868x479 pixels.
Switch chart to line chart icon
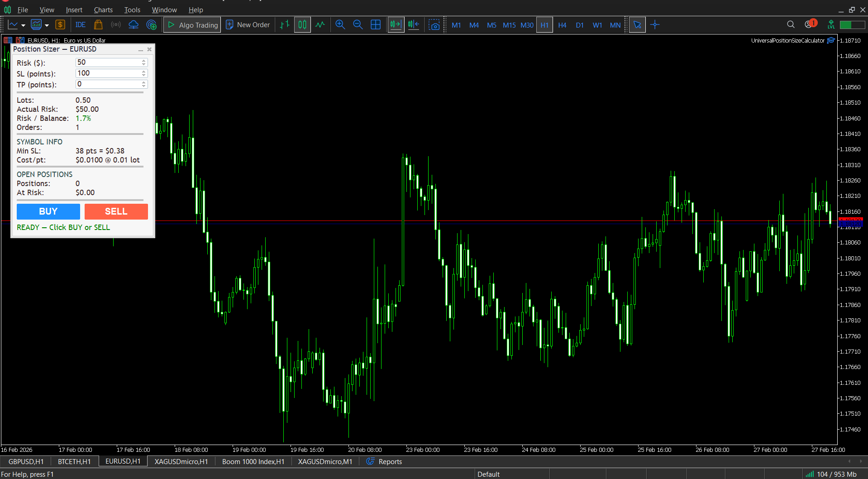tap(320, 25)
